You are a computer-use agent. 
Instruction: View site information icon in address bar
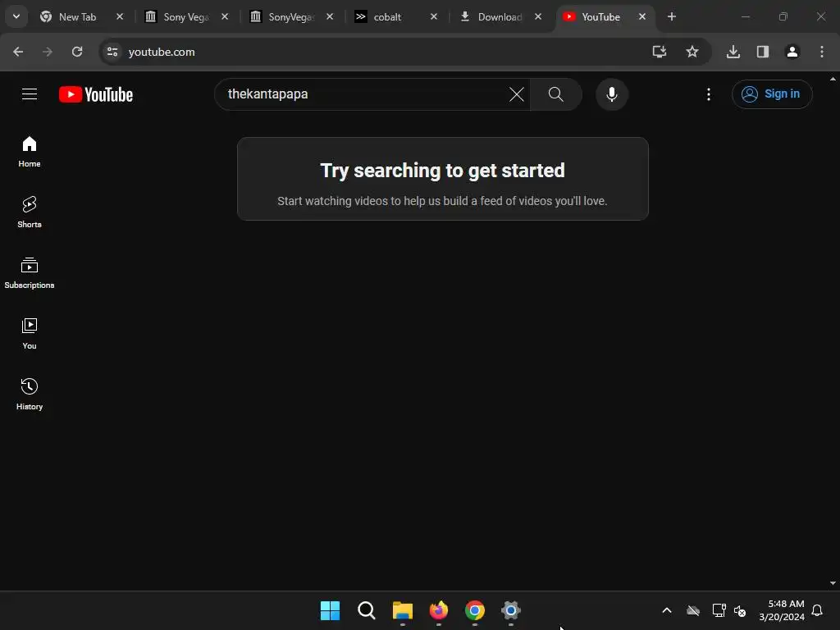[112, 52]
